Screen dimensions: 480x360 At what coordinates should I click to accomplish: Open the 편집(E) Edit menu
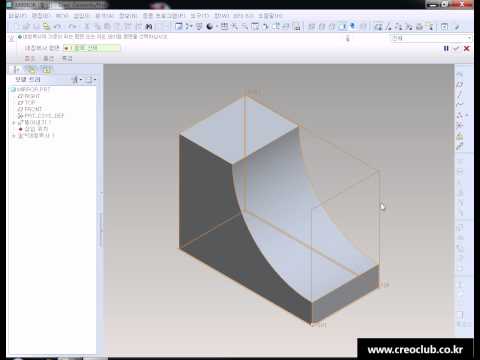pyautogui.click(x=41, y=16)
